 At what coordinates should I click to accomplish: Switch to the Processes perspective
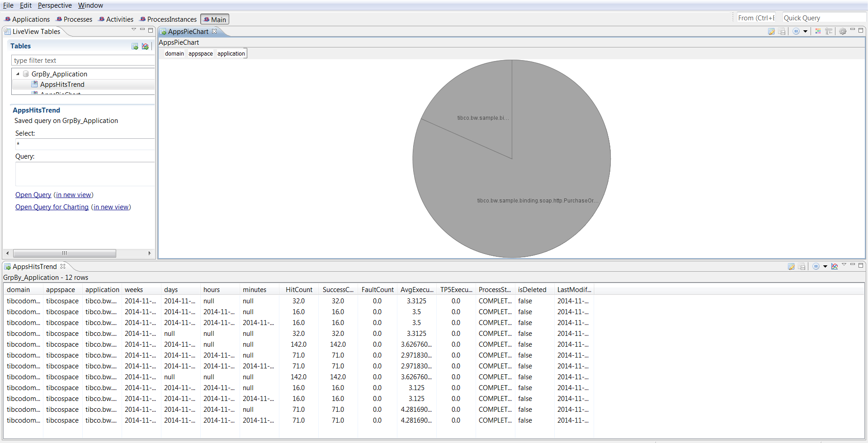pos(74,19)
